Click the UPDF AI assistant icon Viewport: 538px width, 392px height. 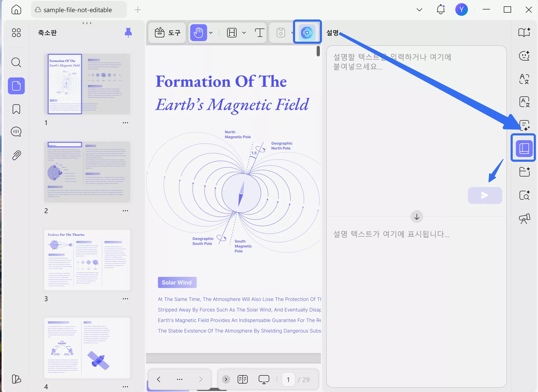pos(307,33)
